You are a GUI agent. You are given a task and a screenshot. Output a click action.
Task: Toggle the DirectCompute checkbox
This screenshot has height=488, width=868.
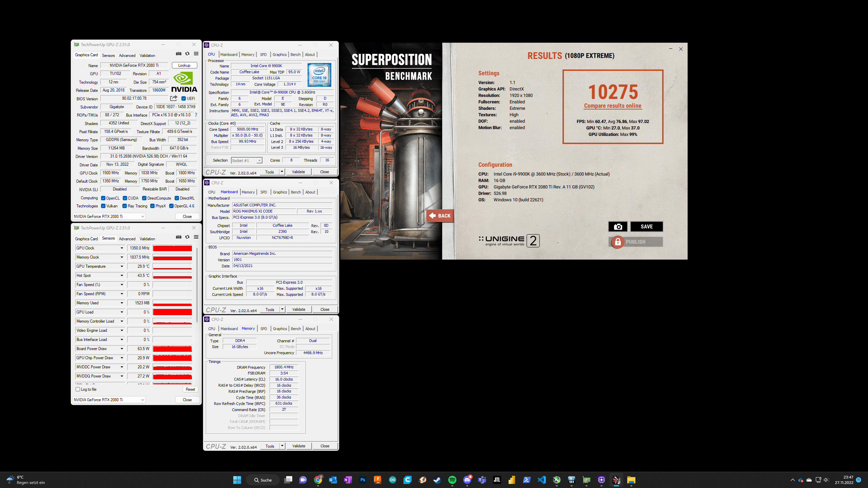pyautogui.click(x=144, y=198)
